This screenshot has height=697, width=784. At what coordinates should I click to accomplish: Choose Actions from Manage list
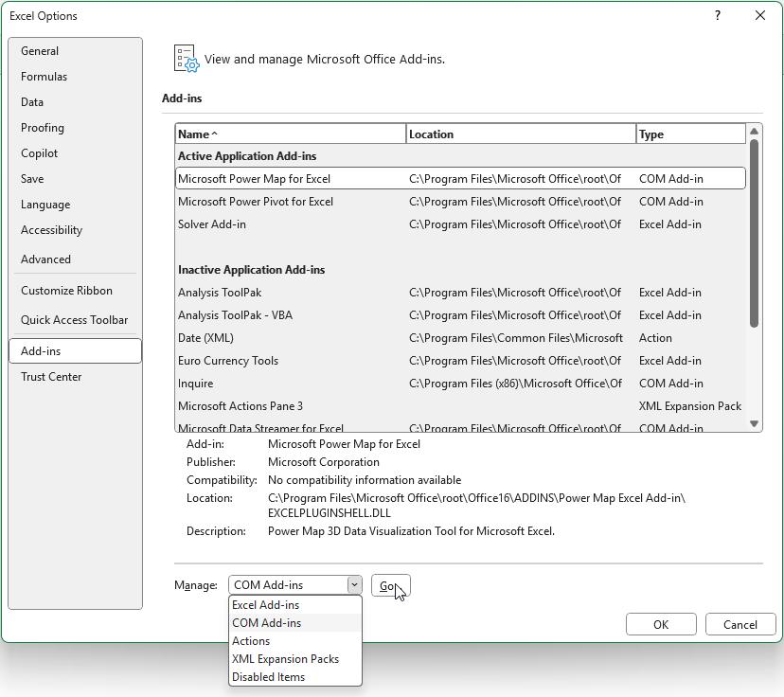pyautogui.click(x=295, y=641)
